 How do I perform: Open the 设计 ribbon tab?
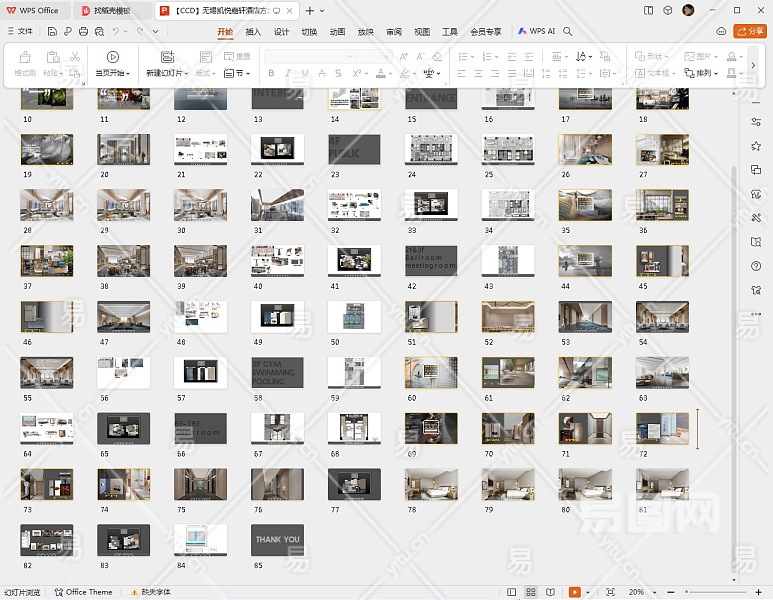coord(281,31)
